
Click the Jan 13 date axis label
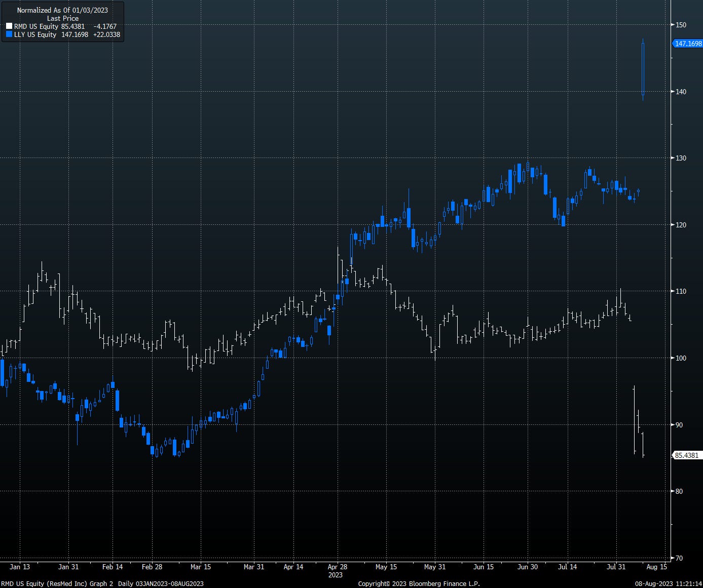[20, 567]
